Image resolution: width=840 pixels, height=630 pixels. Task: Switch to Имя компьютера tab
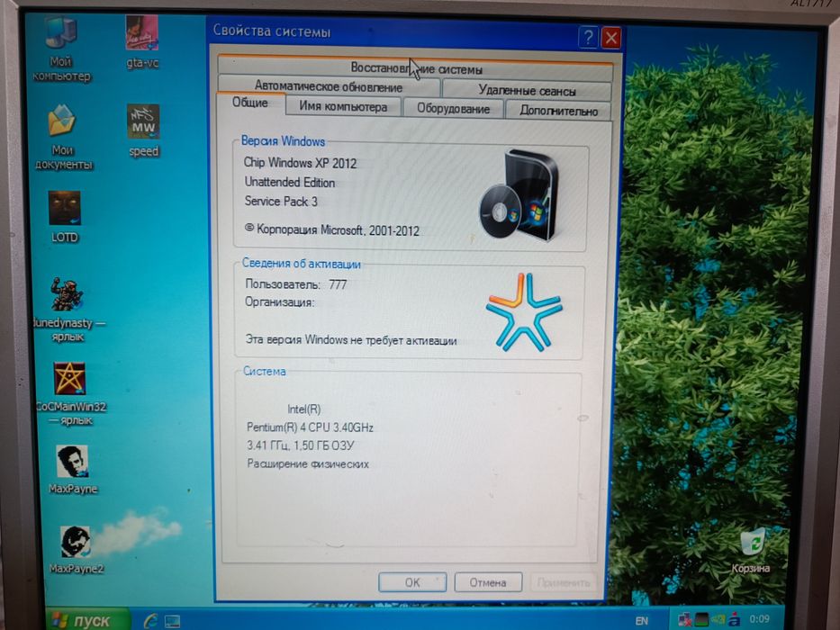(x=343, y=106)
